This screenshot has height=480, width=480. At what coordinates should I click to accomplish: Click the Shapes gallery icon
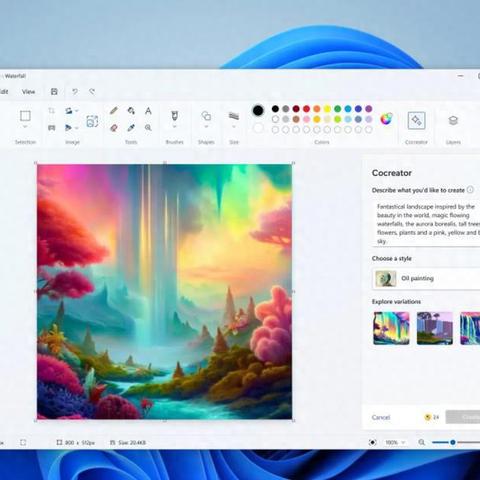pos(206,116)
